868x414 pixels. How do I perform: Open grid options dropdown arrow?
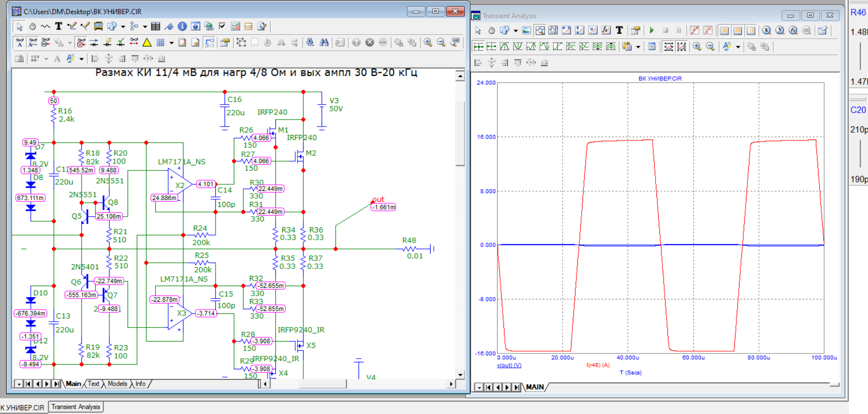point(171,43)
